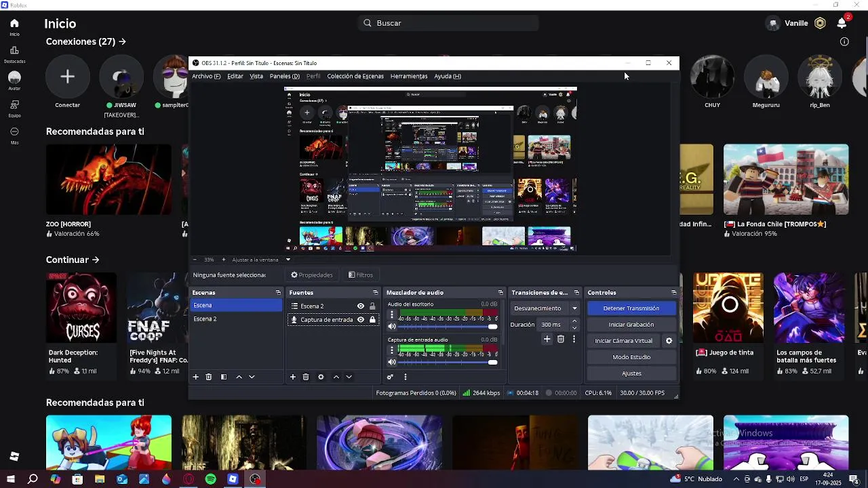Image resolution: width=868 pixels, height=488 pixels.
Task: Open Robux icon in Roblox header
Action: click(820, 23)
